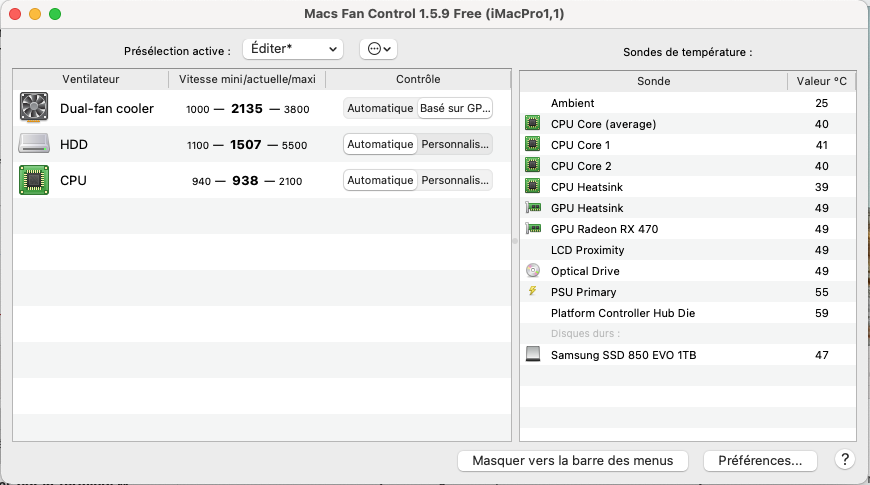Zoom window with the green button

pos(55,14)
